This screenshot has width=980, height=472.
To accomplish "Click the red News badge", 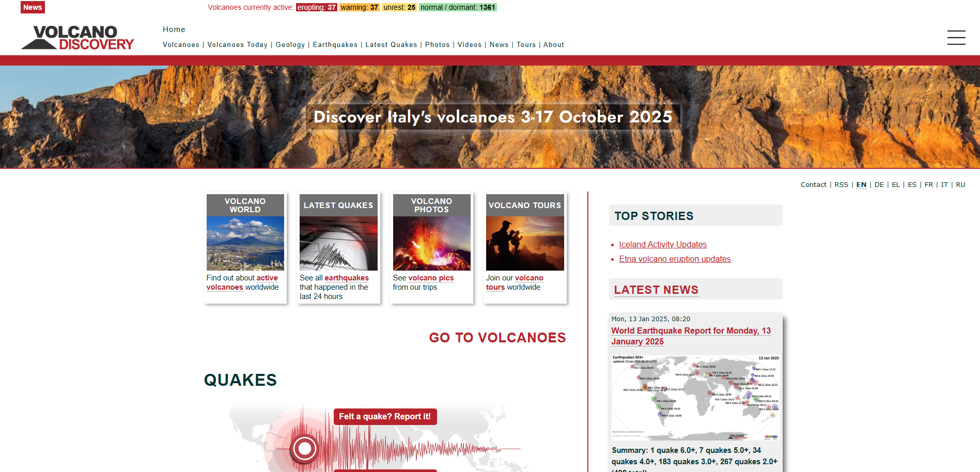I will 33,7.
